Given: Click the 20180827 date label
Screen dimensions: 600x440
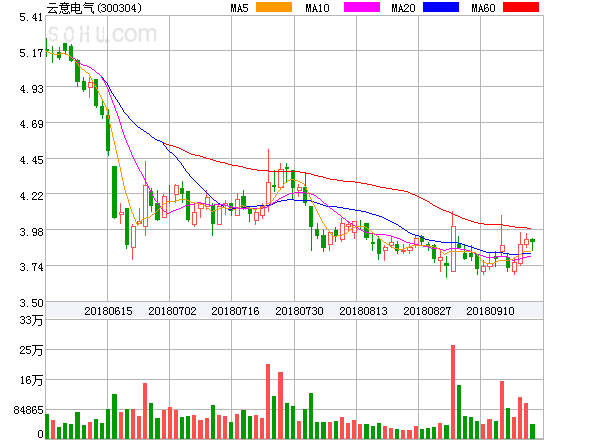Looking at the screenshot, I should pyautogui.click(x=427, y=311).
